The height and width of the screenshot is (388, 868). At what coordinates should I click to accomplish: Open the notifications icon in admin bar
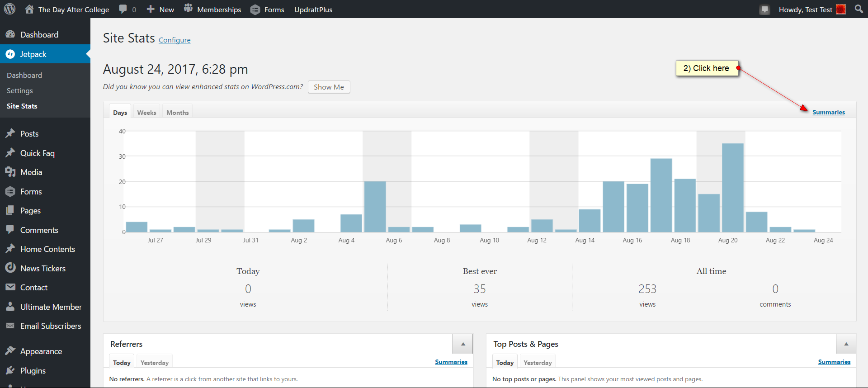(x=764, y=9)
